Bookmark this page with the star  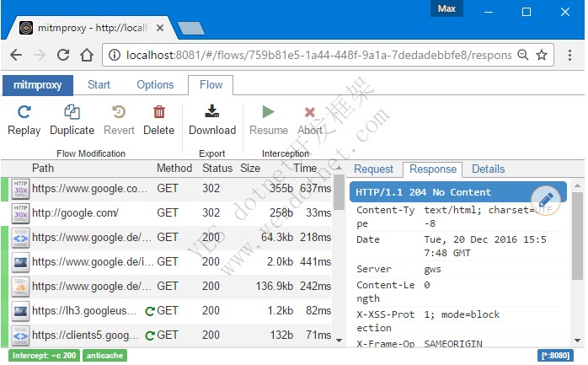[542, 55]
